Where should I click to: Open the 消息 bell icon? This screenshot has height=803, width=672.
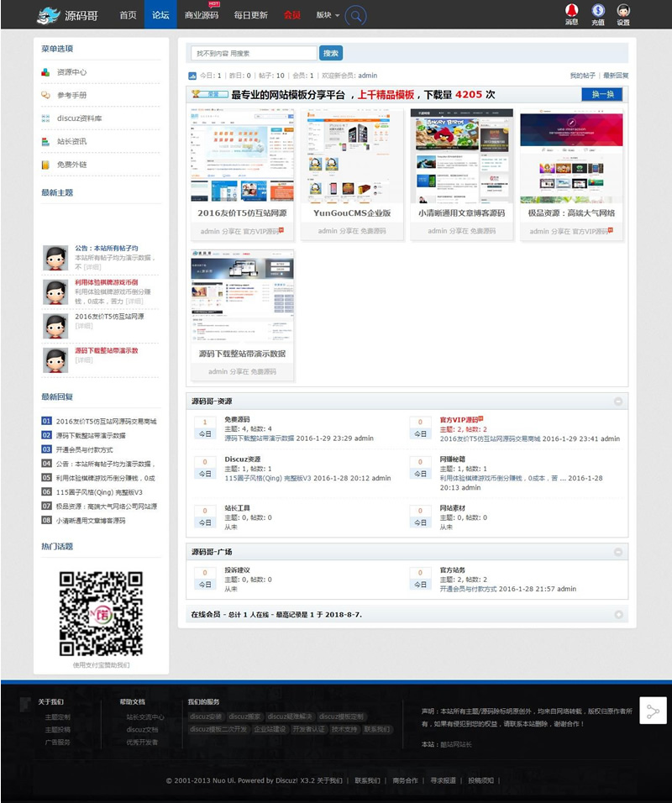point(571,13)
